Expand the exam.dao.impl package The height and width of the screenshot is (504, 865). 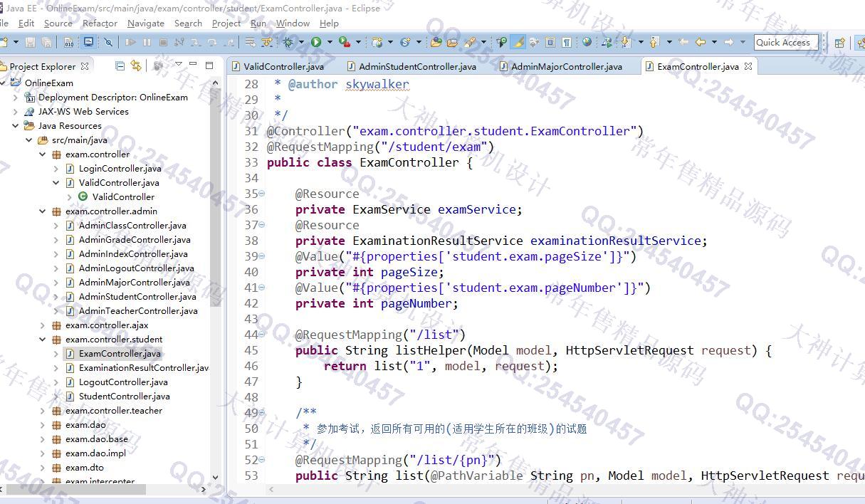click(42, 453)
